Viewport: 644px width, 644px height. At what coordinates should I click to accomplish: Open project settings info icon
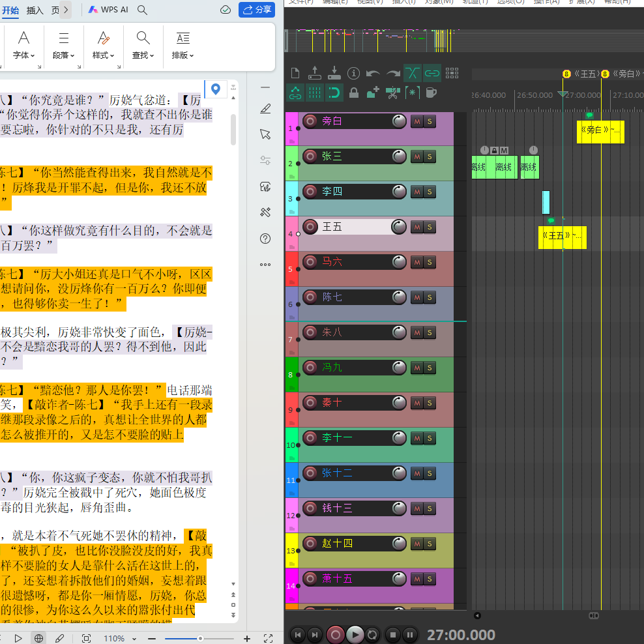(x=353, y=74)
